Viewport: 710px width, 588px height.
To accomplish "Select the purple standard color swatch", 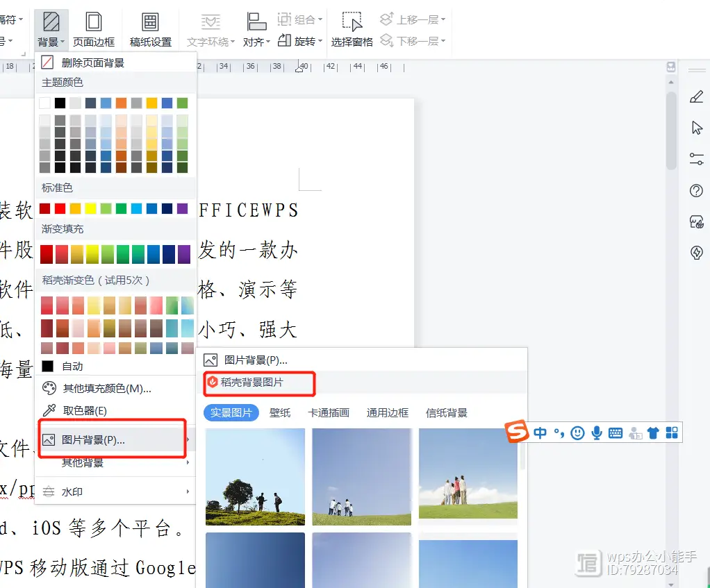I will [182, 208].
